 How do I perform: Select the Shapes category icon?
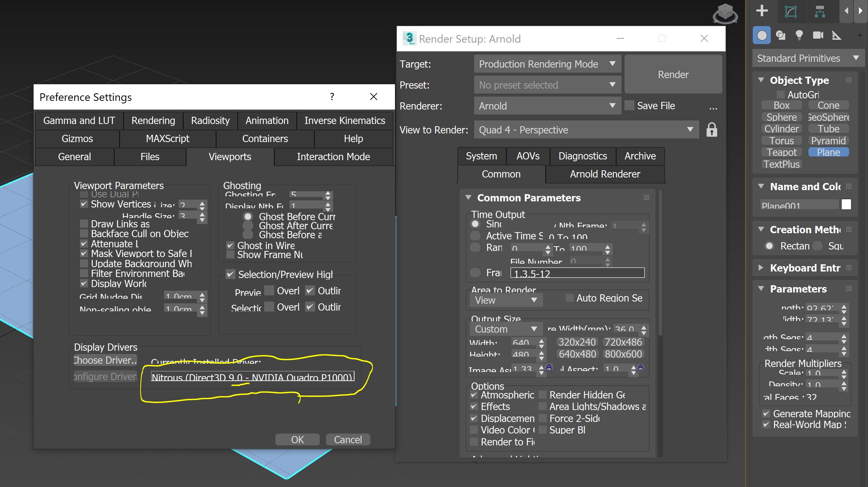pyautogui.click(x=781, y=35)
